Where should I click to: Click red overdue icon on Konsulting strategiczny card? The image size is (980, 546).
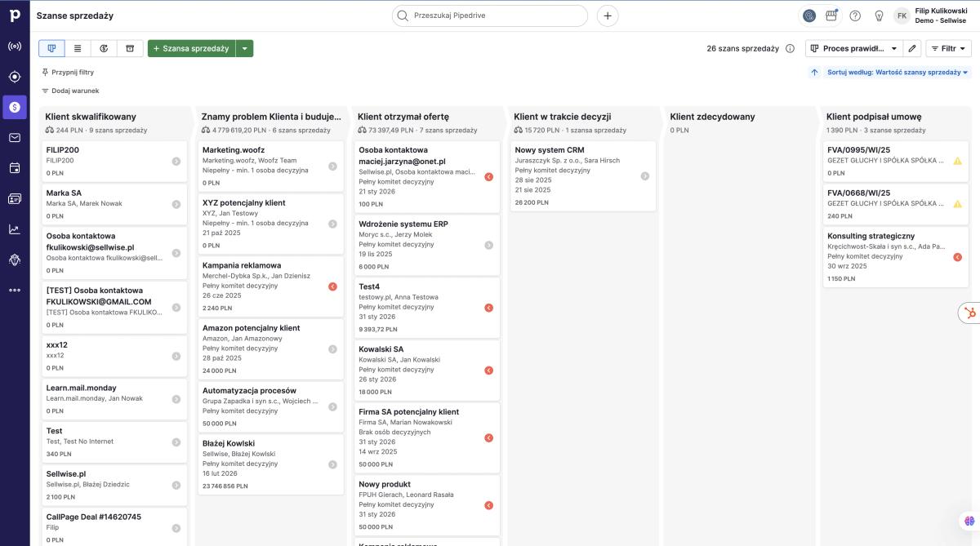[x=957, y=257]
